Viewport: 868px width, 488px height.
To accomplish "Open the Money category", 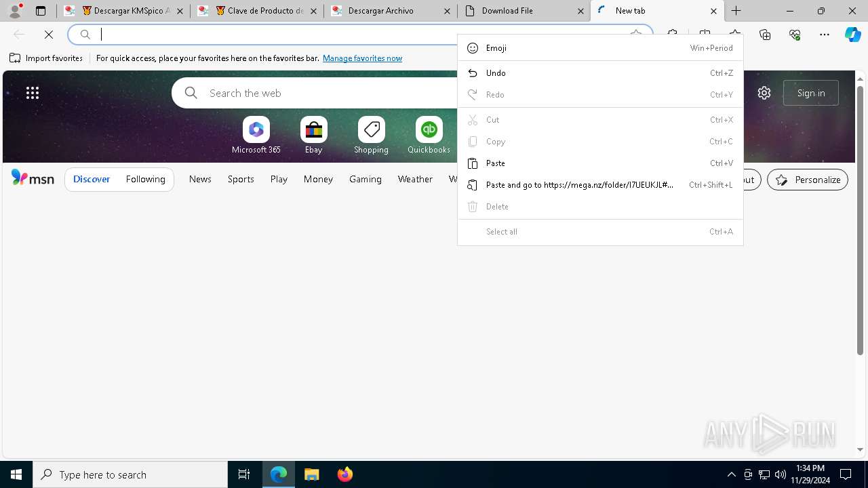I will (318, 179).
